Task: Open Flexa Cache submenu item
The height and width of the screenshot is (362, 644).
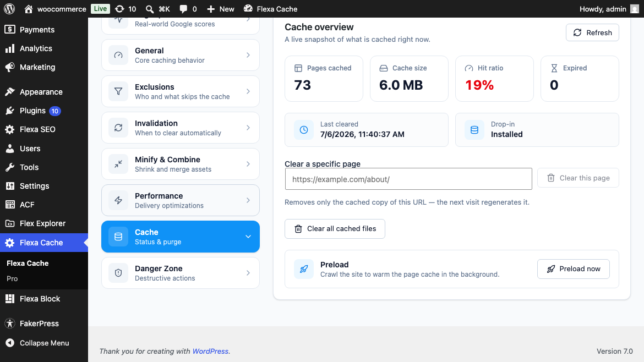Action: coord(28,263)
